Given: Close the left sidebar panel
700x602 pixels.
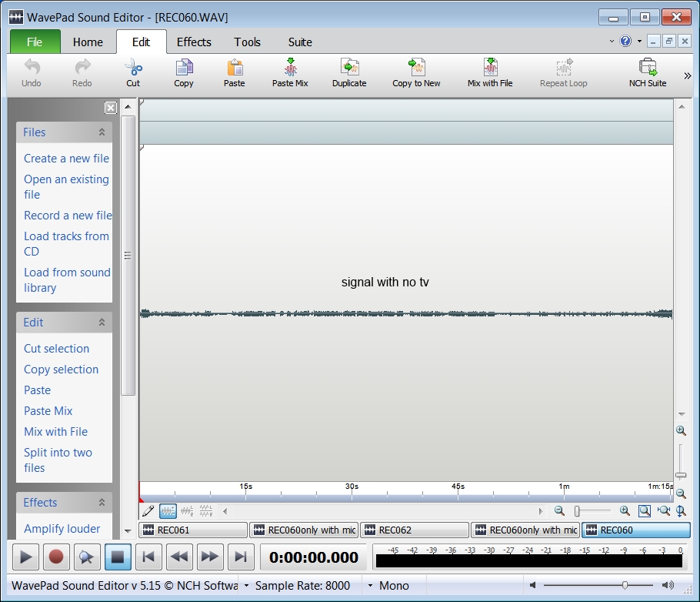Looking at the screenshot, I should 111,108.
